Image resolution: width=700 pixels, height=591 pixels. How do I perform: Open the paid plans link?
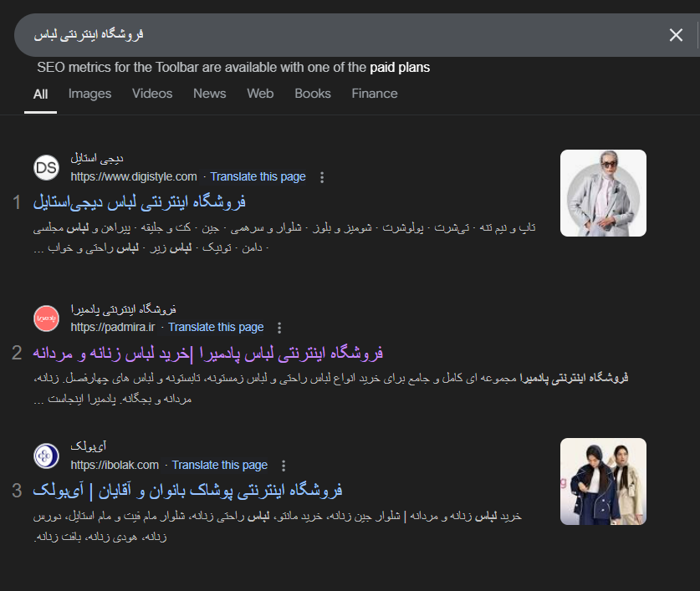click(x=400, y=68)
